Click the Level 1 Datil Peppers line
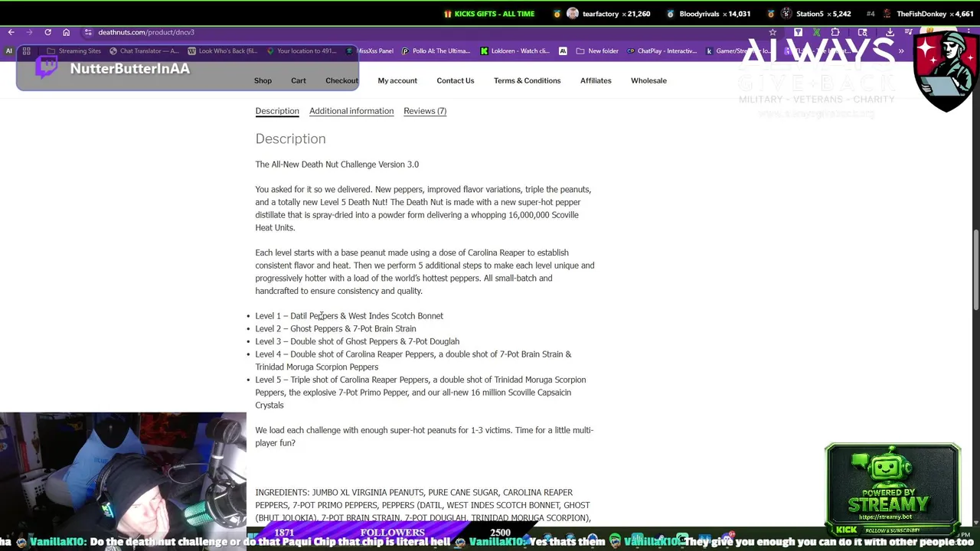The height and width of the screenshot is (551, 980). click(x=349, y=315)
